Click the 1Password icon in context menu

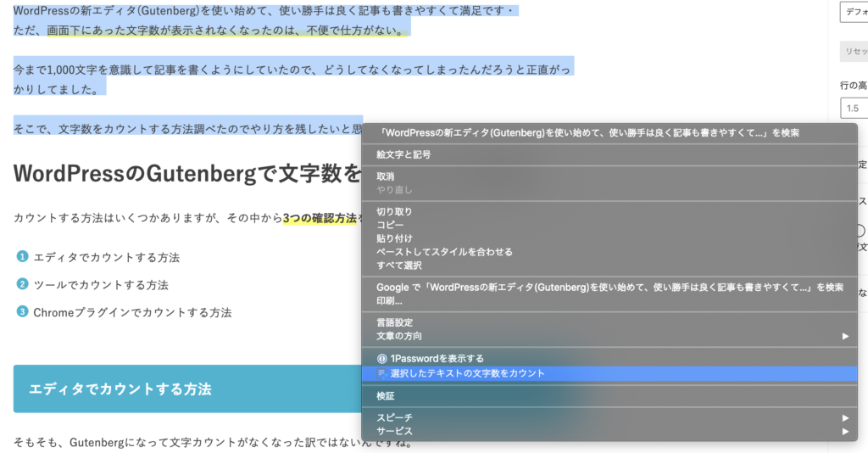click(x=381, y=359)
